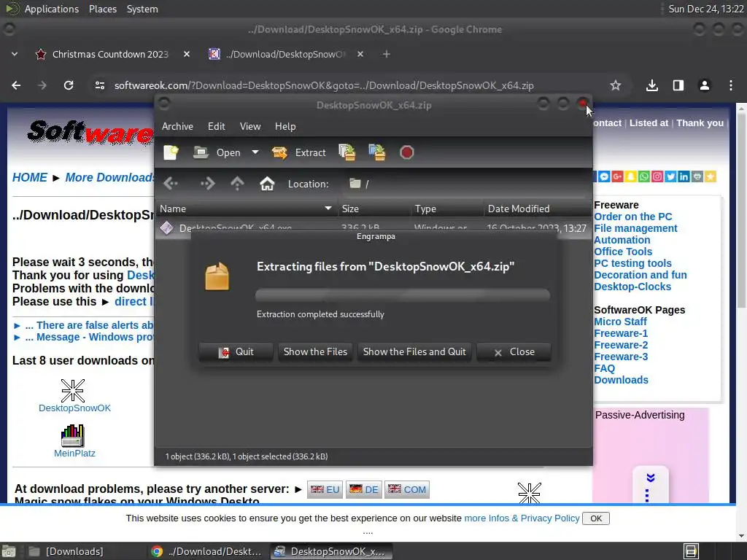This screenshot has height=560, width=747.
Task: Open the Archive menu
Action: pos(177,126)
